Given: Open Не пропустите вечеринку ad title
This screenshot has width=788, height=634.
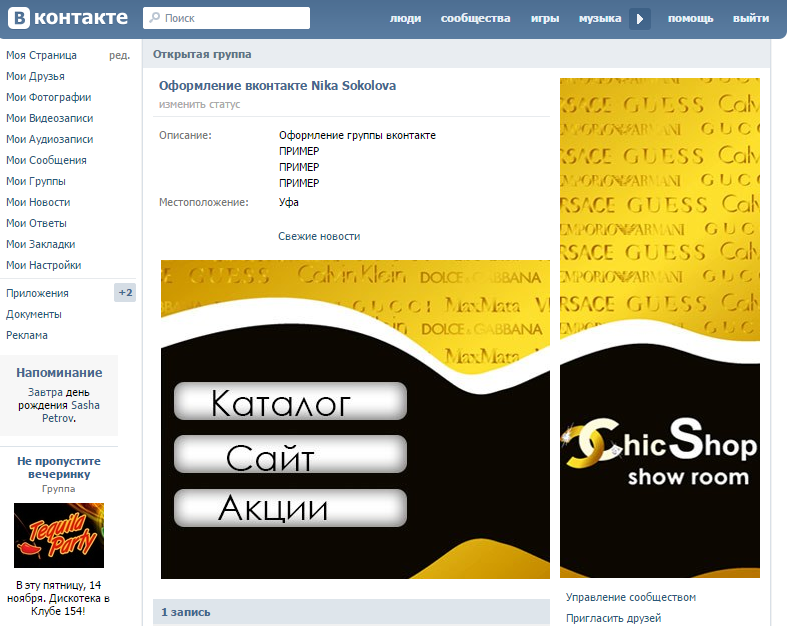Looking at the screenshot, I should 59,468.
